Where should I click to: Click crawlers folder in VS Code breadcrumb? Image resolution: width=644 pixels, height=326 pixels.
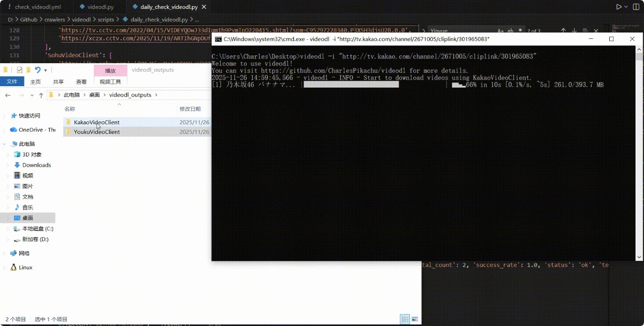[x=54, y=20]
